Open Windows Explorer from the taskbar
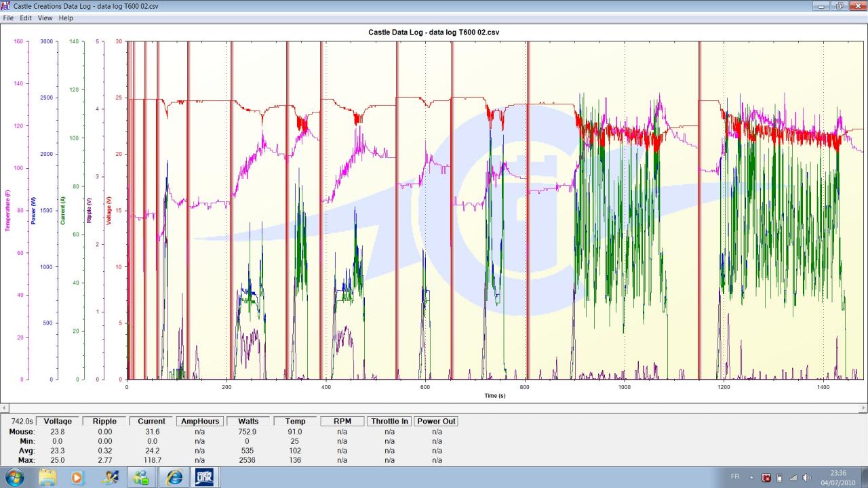 [x=47, y=477]
